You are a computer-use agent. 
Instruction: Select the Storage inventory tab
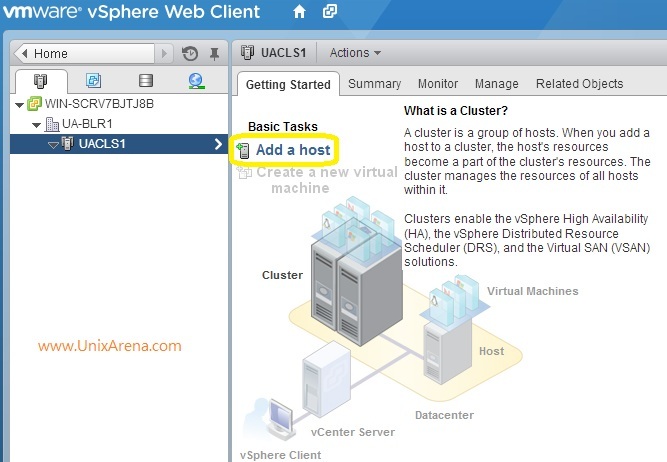pyautogui.click(x=145, y=80)
